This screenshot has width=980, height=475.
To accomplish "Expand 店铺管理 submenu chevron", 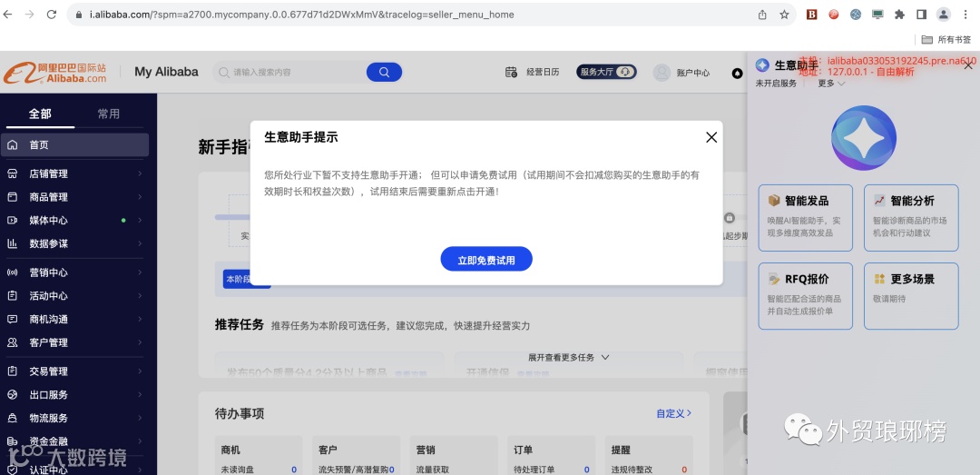I will [x=140, y=174].
